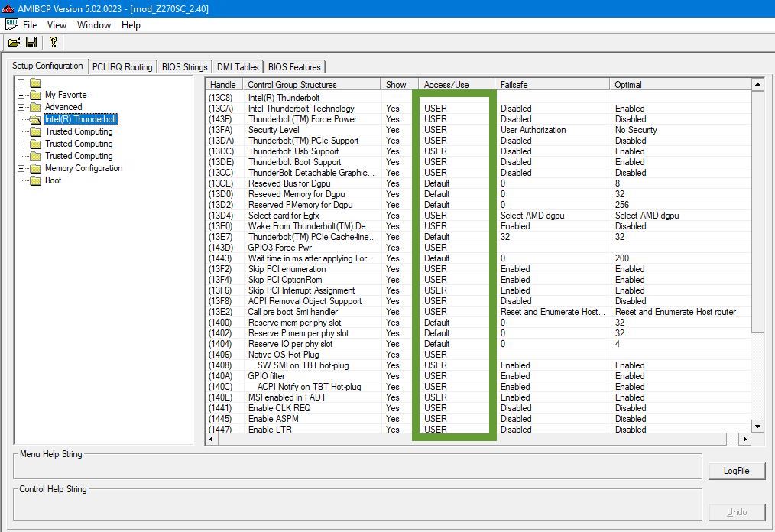Switch to the BIOS Strings tab
This screenshot has height=532, width=775.
pos(184,67)
